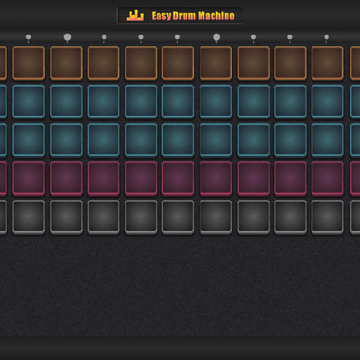Toggle orange pad under the second large beat pin

coord(216,63)
